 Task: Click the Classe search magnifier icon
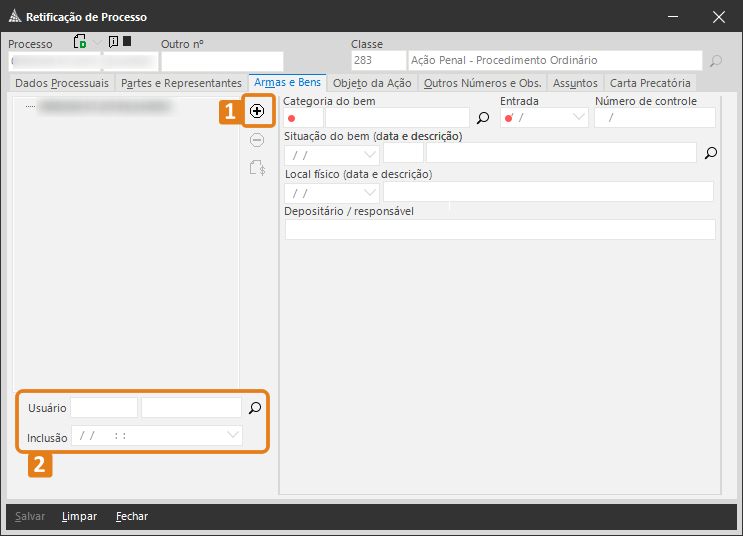[x=716, y=61]
